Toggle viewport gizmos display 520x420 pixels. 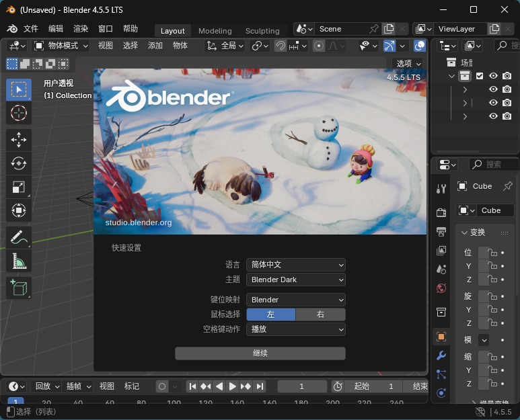pos(389,46)
